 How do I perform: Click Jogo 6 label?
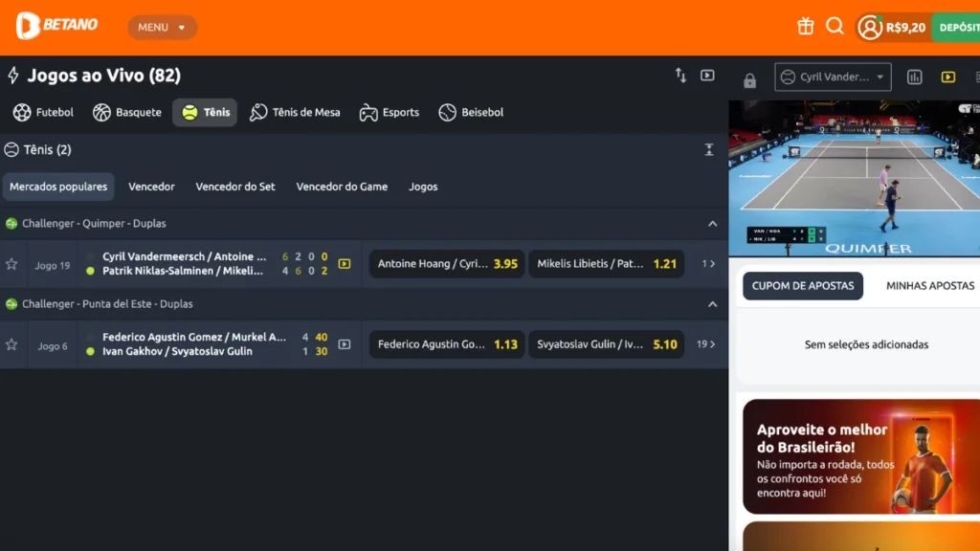pyautogui.click(x=53, y=346)
